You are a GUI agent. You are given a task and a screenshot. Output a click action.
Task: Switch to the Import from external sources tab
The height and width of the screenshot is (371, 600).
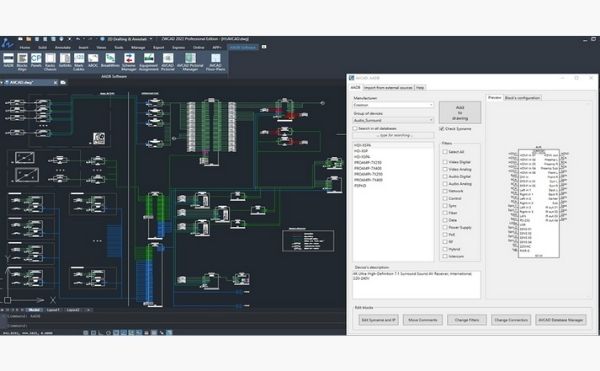coord(388,88)
